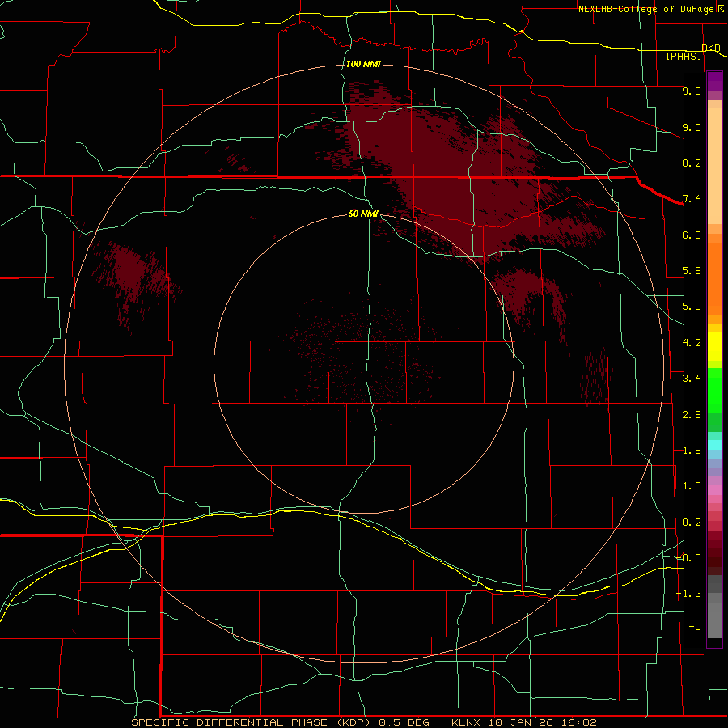Viewport: 728px width, 728px height.
Task: Click the pink segment of color bar
Action: (x=714, y=490)
